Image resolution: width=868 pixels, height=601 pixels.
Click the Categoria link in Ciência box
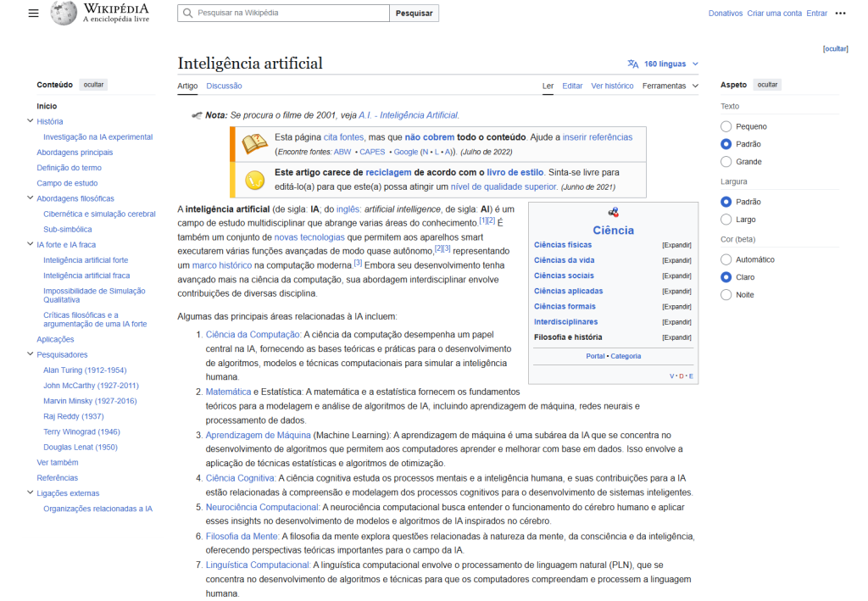coord(626,356)
